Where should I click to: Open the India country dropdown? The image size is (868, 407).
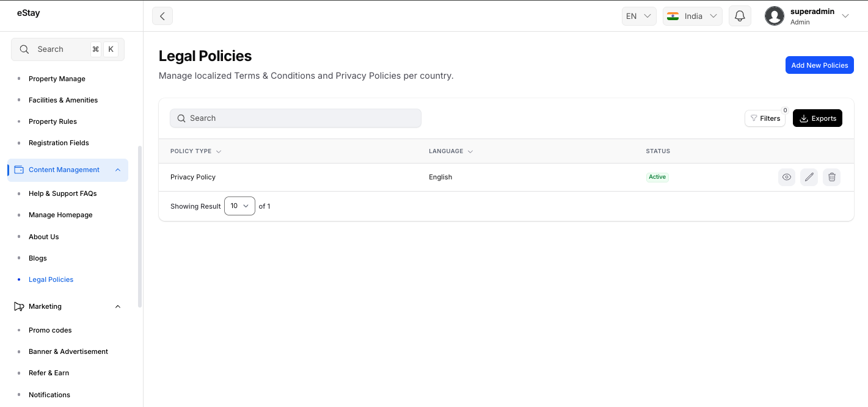(693, 16)
